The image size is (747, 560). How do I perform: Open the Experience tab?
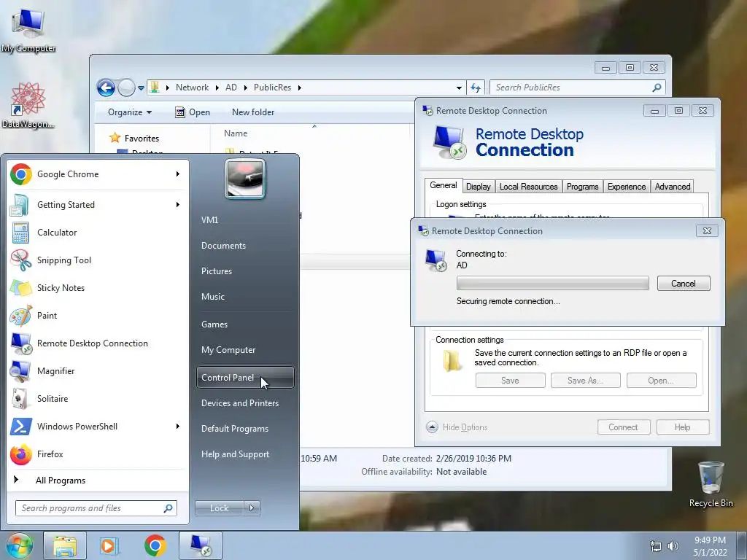pyautogui.click(x=627, y=187)
